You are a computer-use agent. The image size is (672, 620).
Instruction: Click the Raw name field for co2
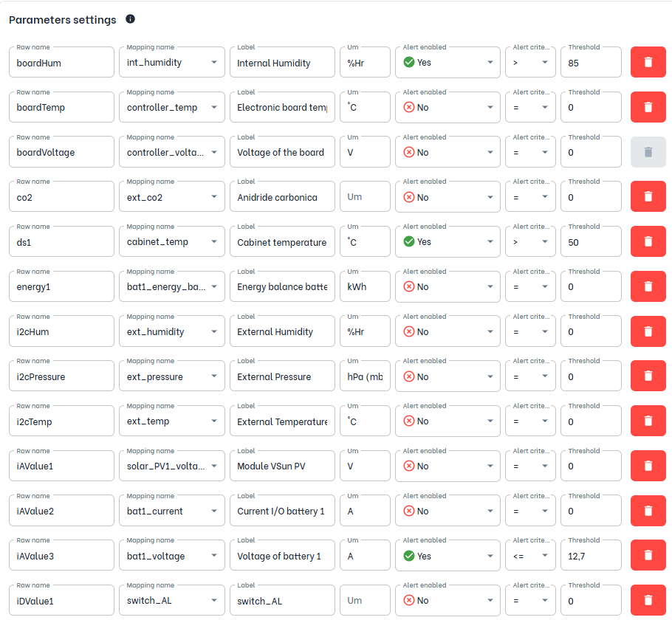point(61,196)
